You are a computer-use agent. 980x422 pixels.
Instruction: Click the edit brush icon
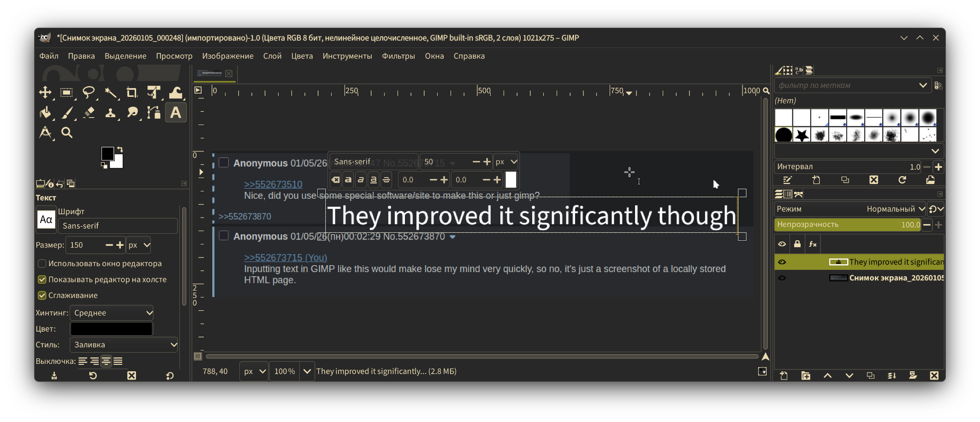[x=787, y=180]
